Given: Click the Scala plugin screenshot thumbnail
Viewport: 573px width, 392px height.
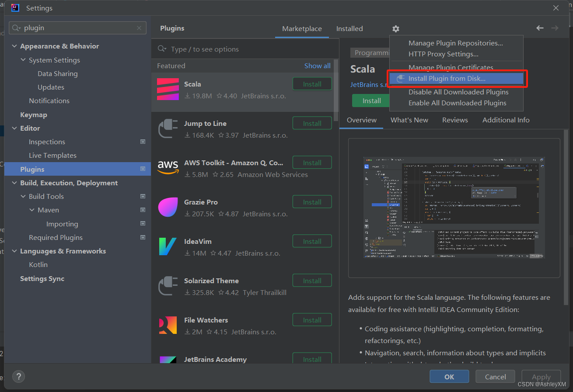Looking at the screenshot, I should click(x=454, y=208).
